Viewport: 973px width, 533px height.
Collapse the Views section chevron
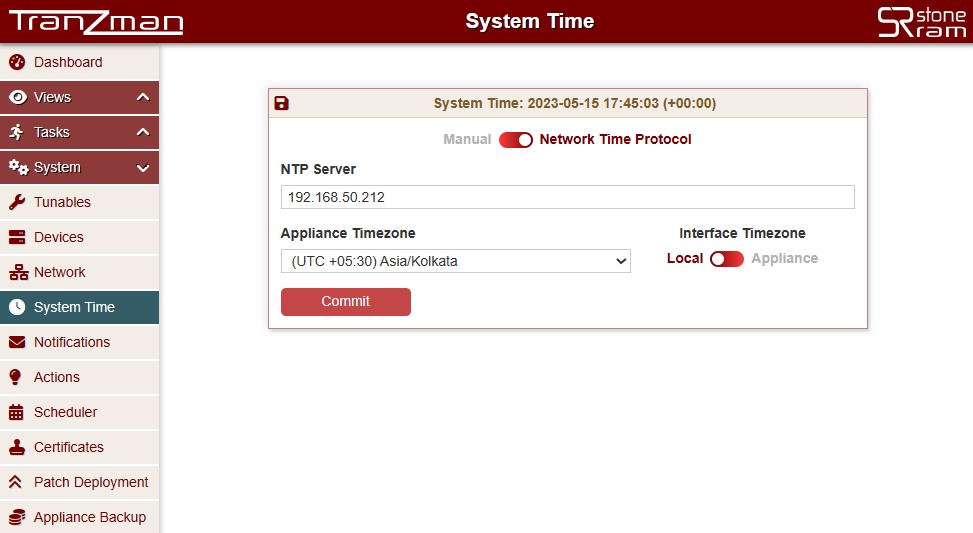coord(143,97)
